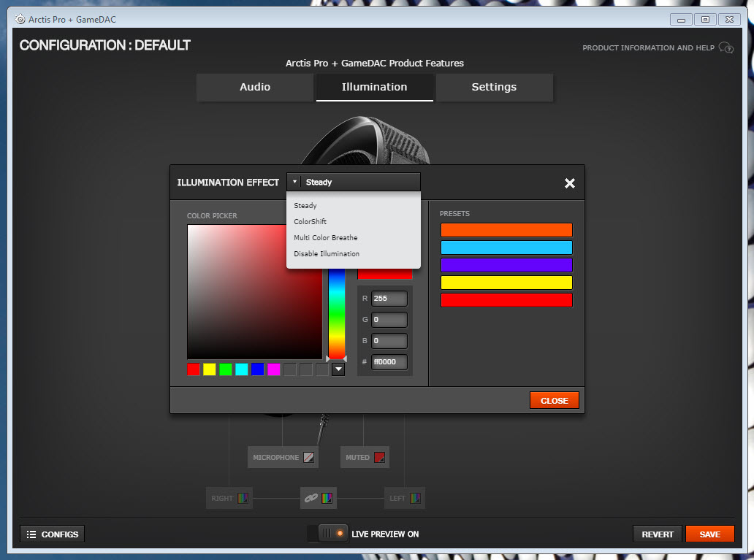Screen dimensions: 754x560
Task: Select the red preset color bar
Action: 506,300
